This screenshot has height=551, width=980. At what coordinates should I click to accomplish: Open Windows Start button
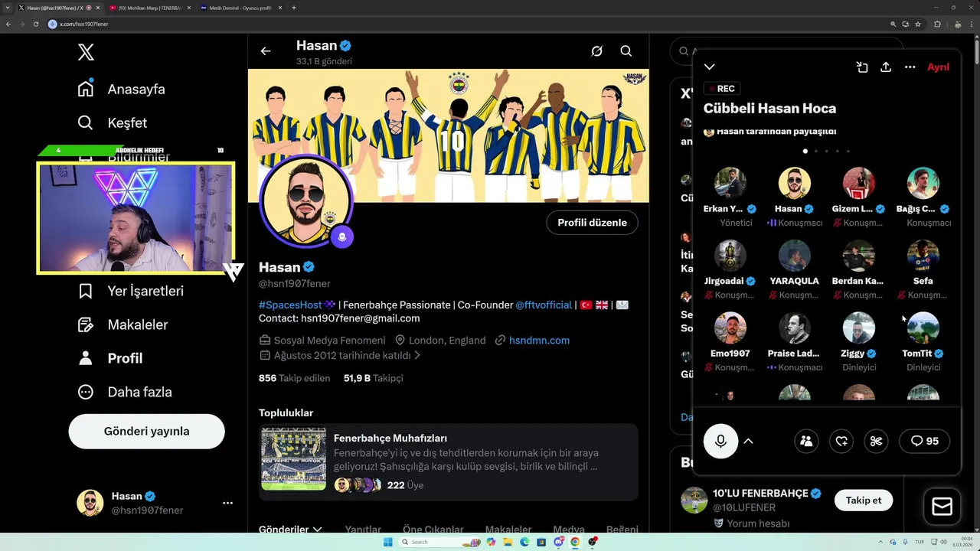[x=387, y=542]
